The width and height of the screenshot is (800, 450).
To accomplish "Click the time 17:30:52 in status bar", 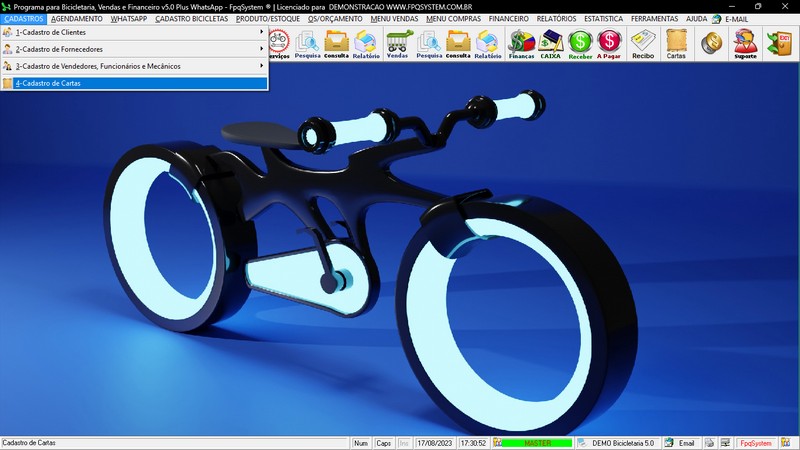I will [473, 443].
